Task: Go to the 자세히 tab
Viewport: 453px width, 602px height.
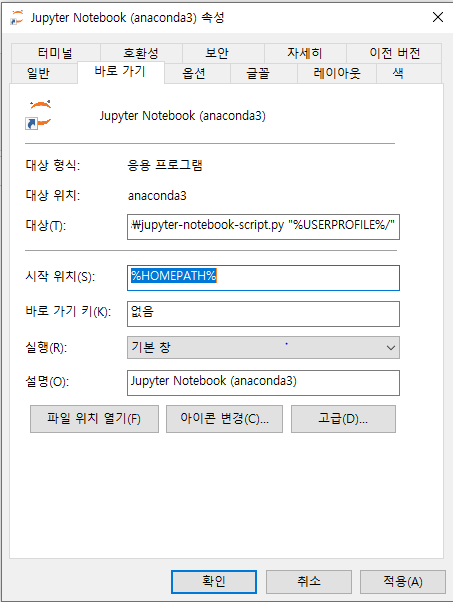Action: (305, 53)
